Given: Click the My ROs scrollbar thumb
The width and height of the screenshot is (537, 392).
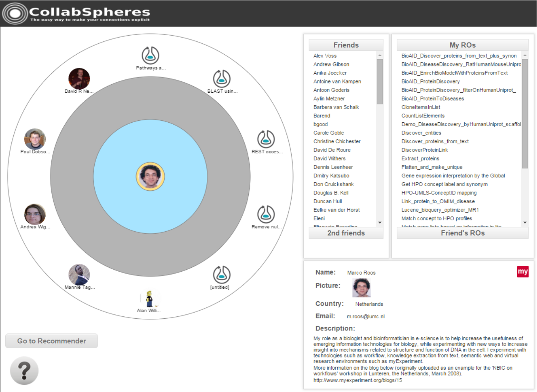Looking at the screenshot, I should pos(525,114).
